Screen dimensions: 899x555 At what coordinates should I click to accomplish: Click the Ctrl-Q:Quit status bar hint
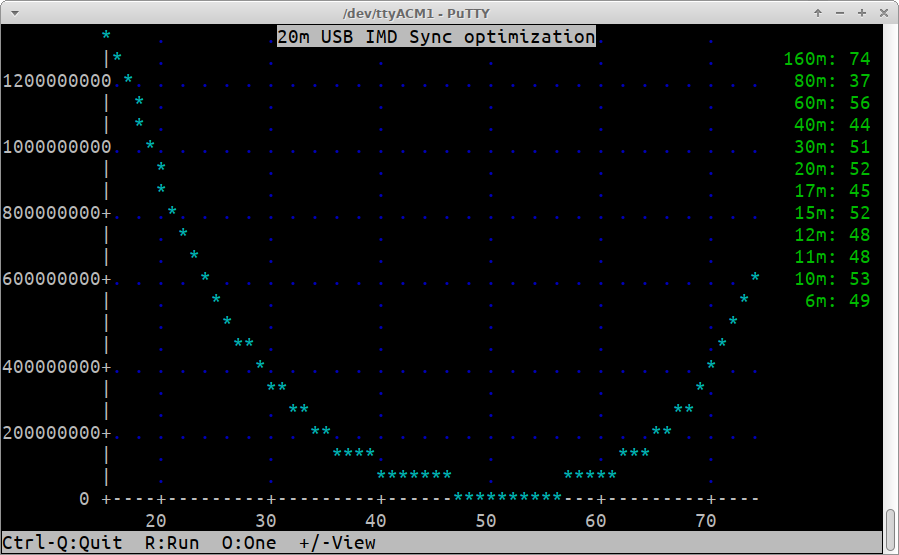coord(62,543)
